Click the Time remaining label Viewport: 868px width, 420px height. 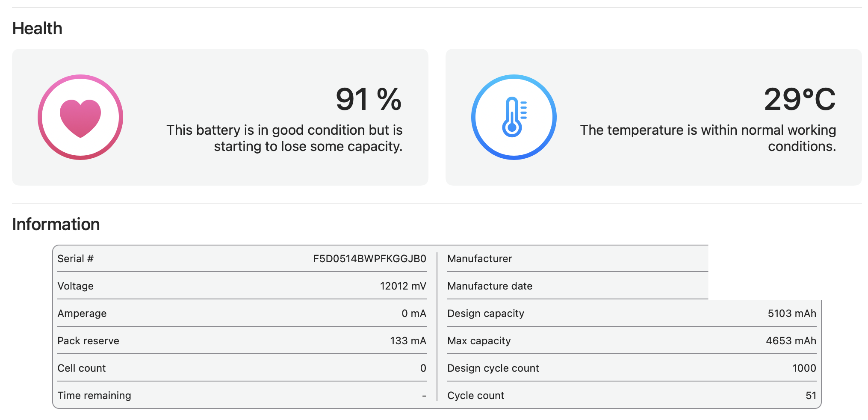(94, 396)
